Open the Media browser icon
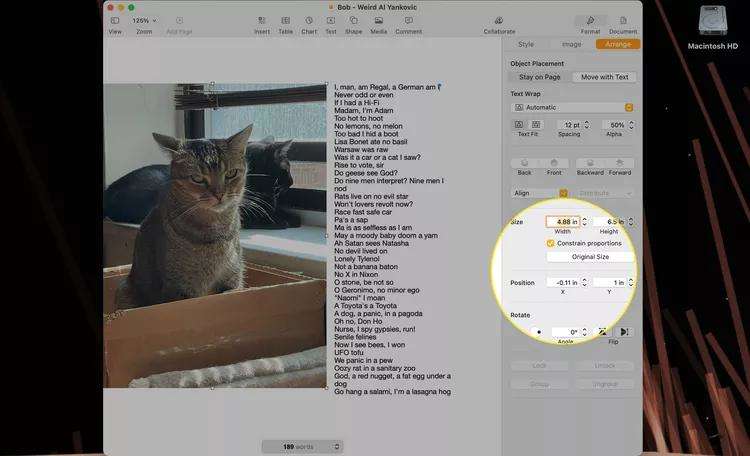 tap(378, 20)
